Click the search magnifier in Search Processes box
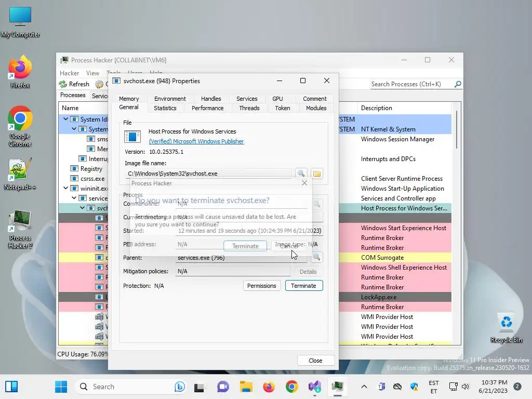 coord(458,84)
